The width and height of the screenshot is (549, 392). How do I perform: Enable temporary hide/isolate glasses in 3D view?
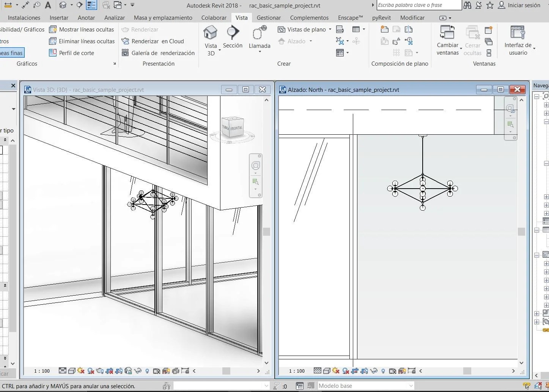[138, 371]
